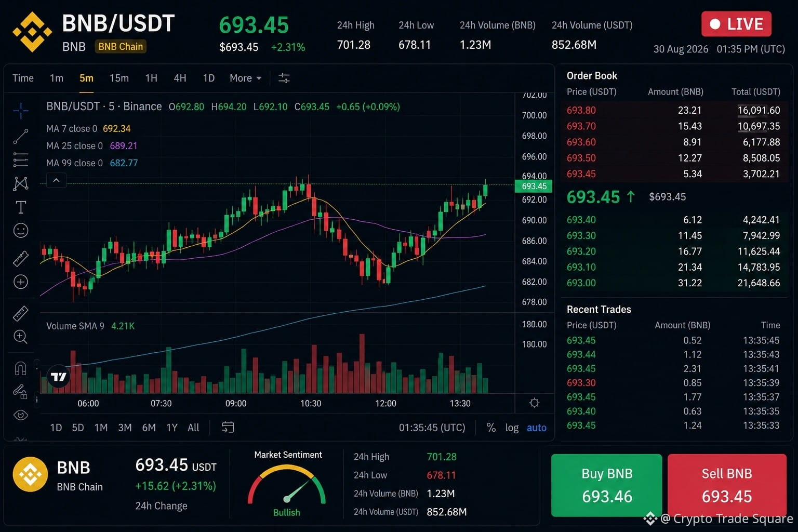
Task: Show the All time range
Action: 193,428
